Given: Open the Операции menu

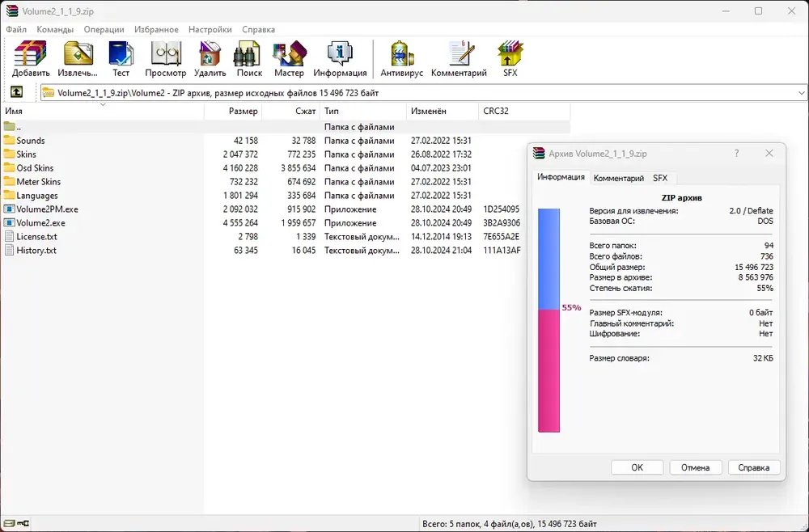Looking at the screenshot, I should 104,29.
